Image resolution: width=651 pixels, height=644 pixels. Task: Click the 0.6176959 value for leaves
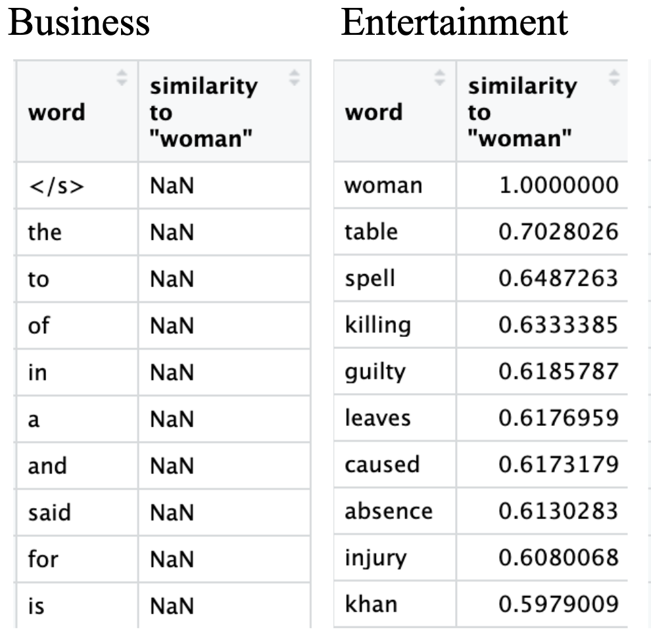[558, 418]
